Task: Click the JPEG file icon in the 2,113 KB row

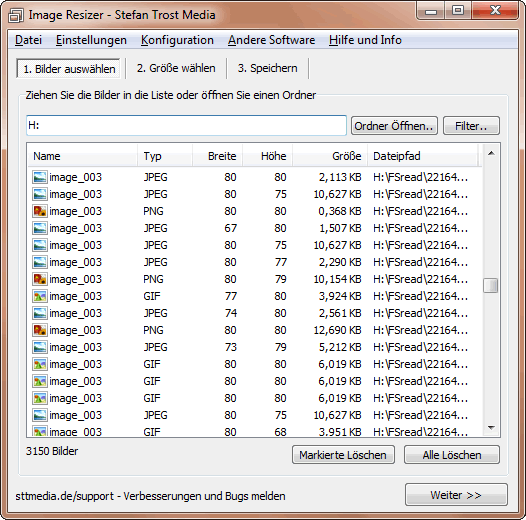Action: point(40,177)
